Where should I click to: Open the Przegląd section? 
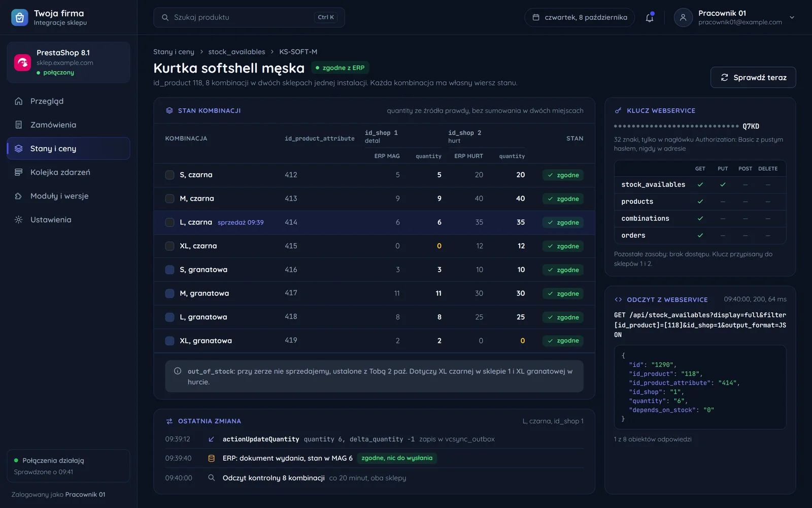click(69, 101)
